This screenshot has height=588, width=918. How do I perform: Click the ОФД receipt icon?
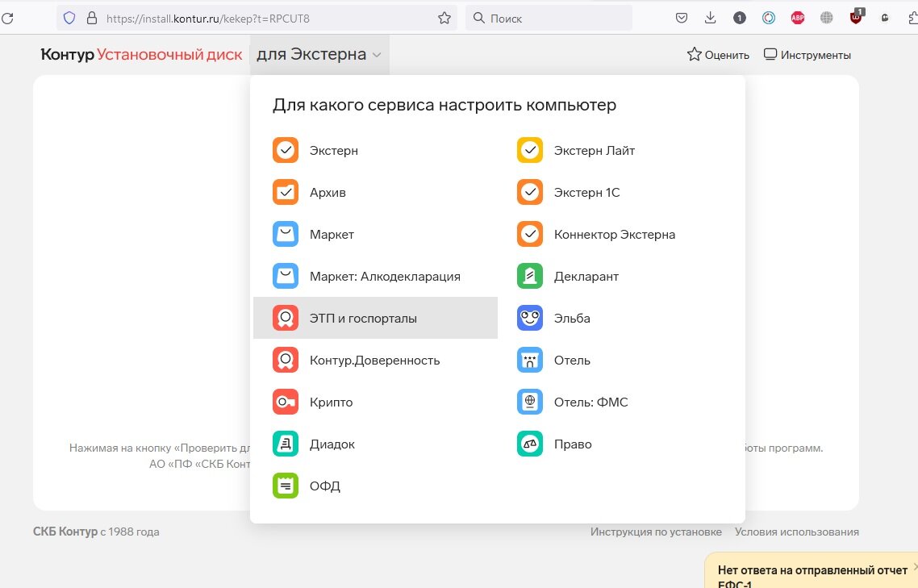pyautogui.click(x=285, y=486)
